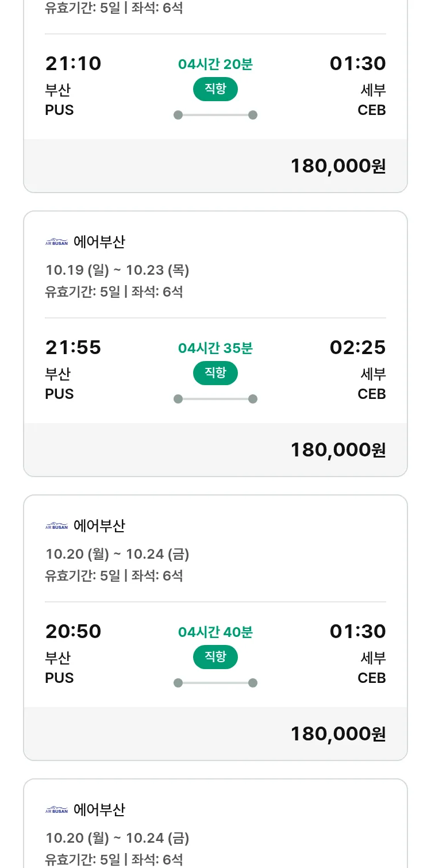The width and height of the screenshot is (431, 868).
Task: Select the 180,000원 price for the 21:55 flight
Action: tap(338, 450)
